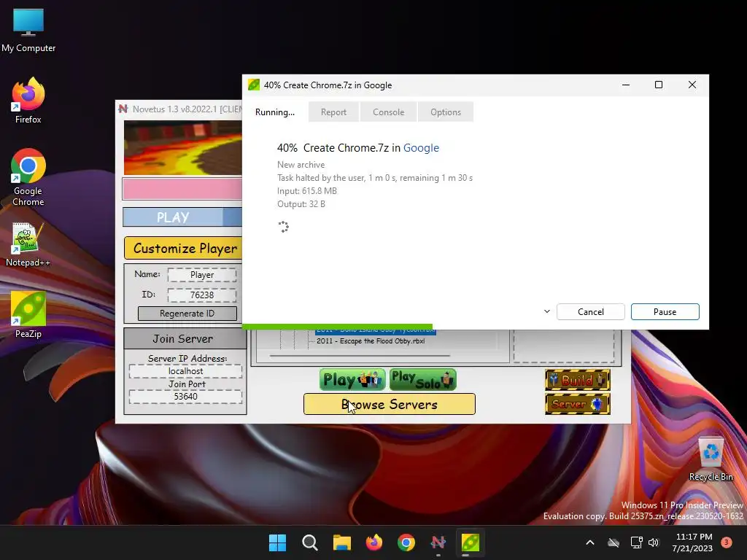
Task: Open Customize Player in Novetus
Action: (183, 248)
